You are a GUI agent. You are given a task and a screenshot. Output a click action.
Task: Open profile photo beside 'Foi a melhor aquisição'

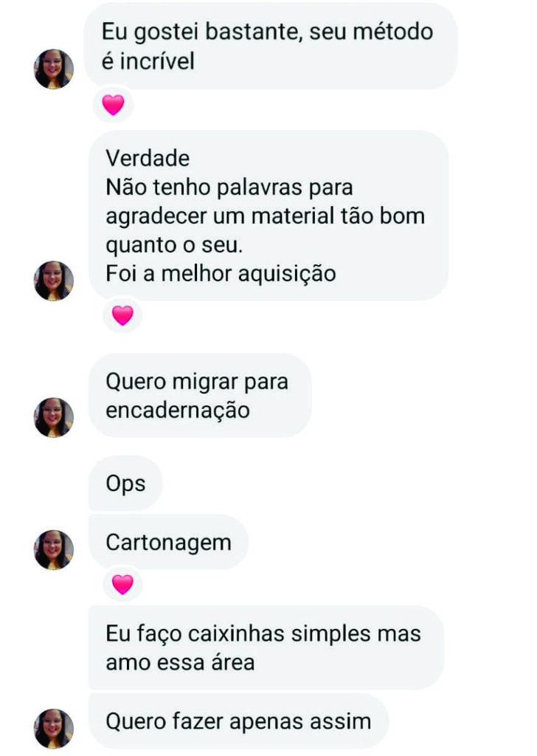coord(53,281)
